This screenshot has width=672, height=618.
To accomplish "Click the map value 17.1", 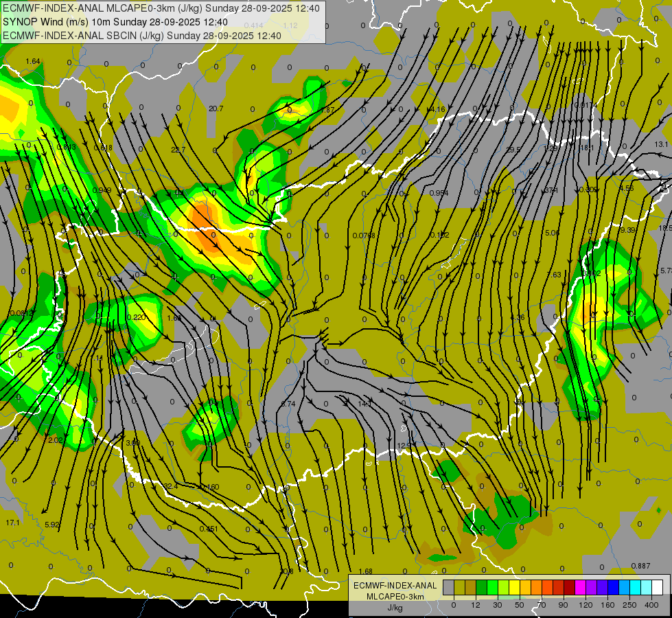I will click(13, 523).
